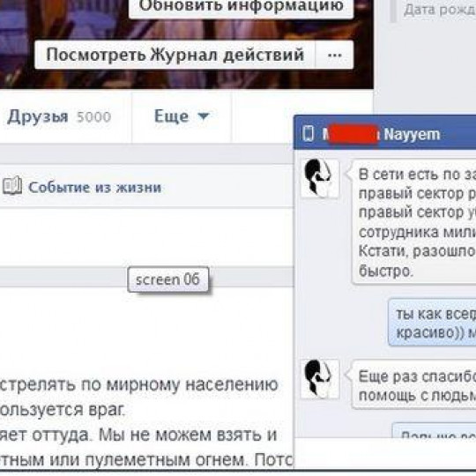Image resolution: width=476 pixels, height=476 pixels.
Task: Open Nayyem chat header name
Action: pos(412,134)
